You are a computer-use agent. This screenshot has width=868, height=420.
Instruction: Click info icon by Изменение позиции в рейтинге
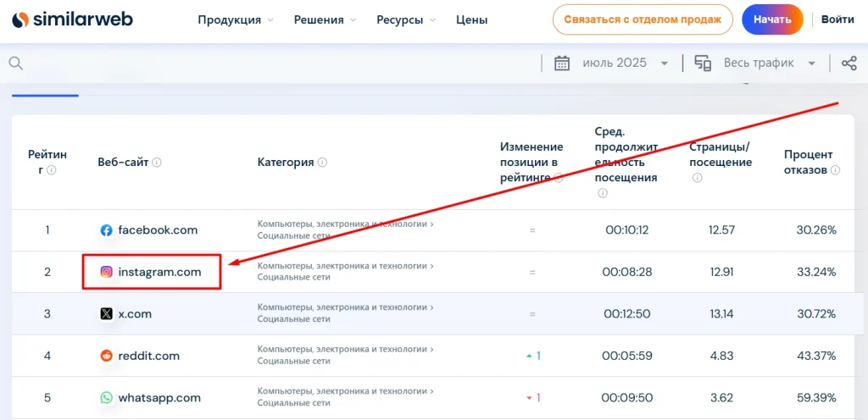click(x=559, y=178)
